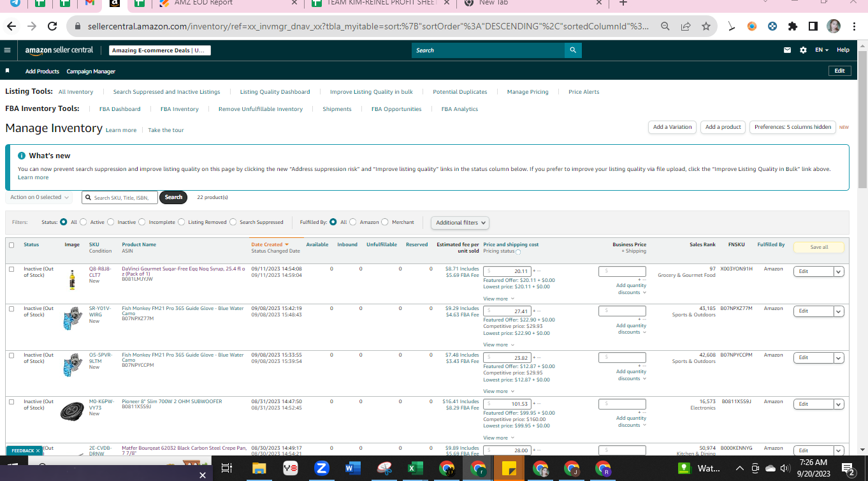This screenshot has width=868, height=481.
Task: Click the Add a product button
Action: [723, 127]
